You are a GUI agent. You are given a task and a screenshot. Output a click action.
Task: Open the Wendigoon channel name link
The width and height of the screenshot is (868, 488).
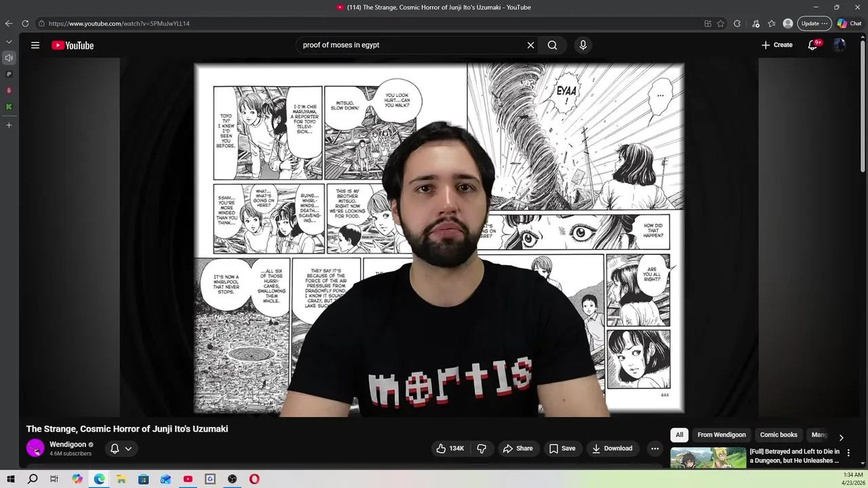[x=68, y=445]
